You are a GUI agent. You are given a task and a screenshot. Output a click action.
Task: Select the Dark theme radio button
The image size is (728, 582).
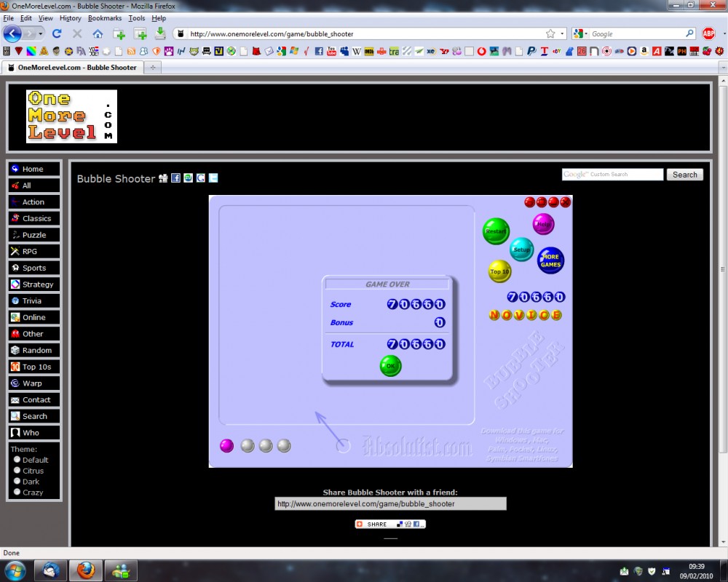click(x=17, y=482)
